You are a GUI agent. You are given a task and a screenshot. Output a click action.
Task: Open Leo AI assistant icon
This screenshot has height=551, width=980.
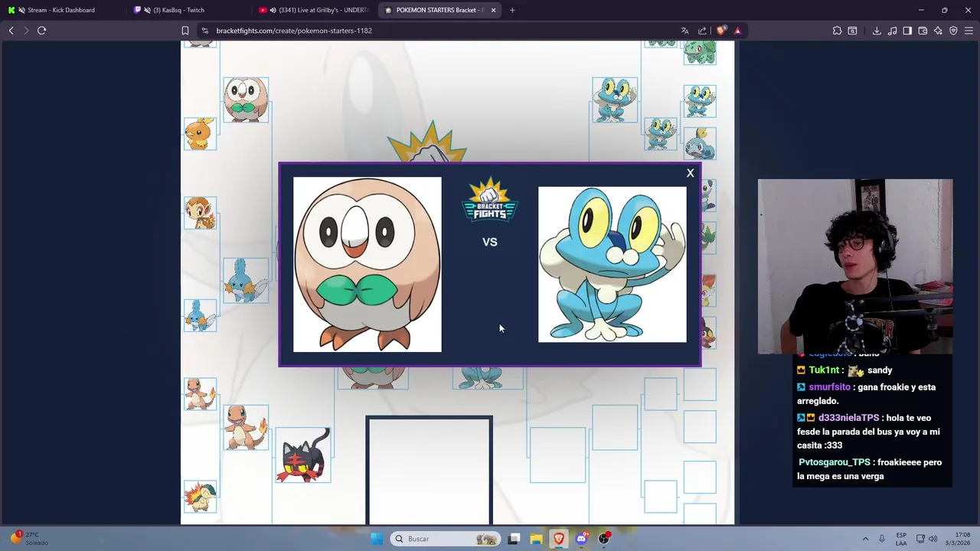tap(938, 31)
